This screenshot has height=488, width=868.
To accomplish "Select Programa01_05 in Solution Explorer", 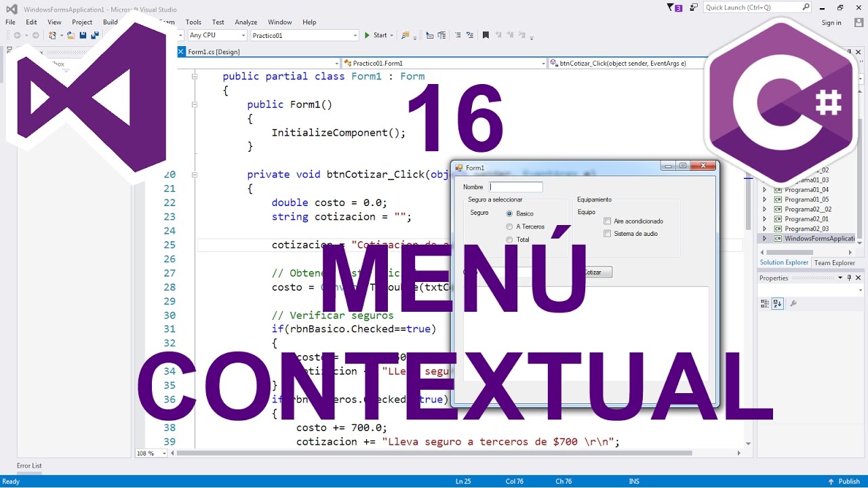I will coord(806,199).
